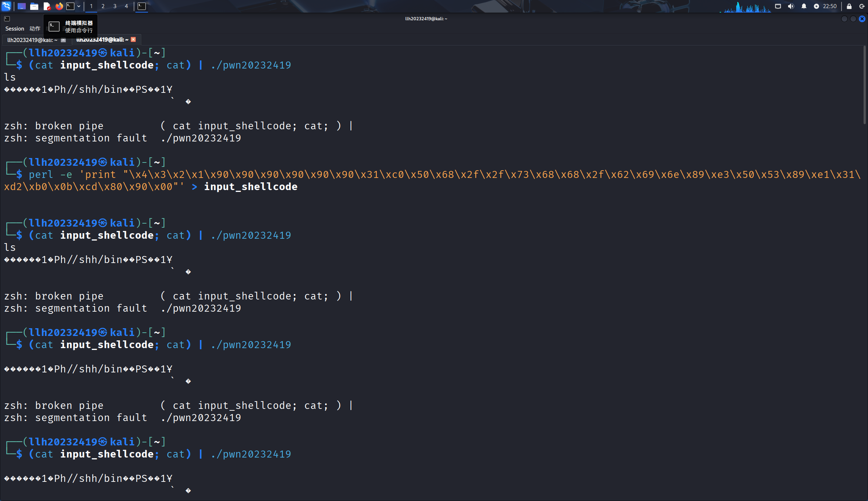Launch Firefox from the top panel

pos(59,6)
